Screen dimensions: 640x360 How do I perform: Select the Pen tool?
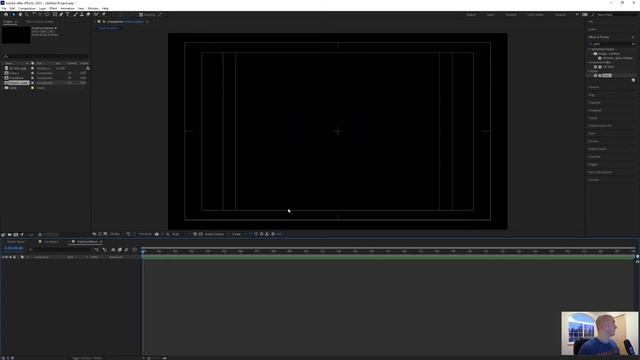pos(61,14)
